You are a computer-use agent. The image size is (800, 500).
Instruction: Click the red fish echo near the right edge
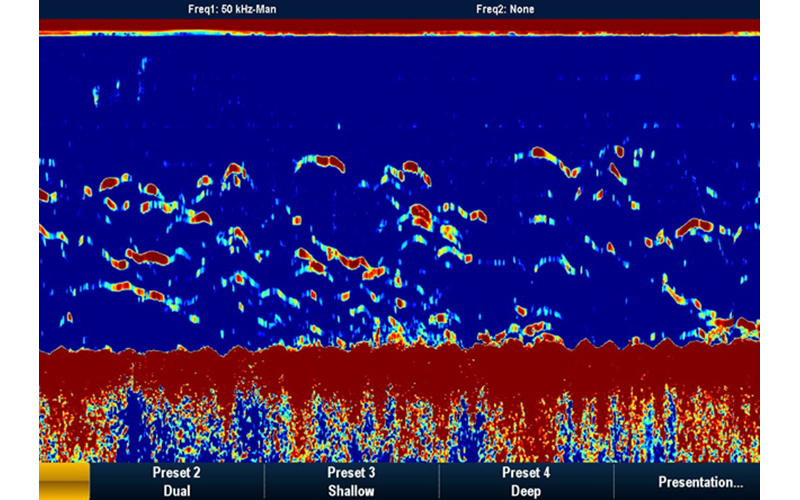(x=694, y=228)
